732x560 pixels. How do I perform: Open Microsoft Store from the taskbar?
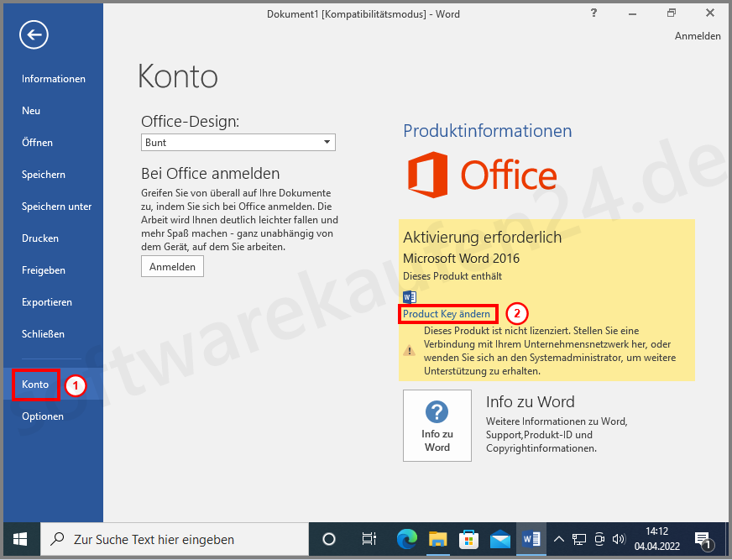(x=468, y=540)
